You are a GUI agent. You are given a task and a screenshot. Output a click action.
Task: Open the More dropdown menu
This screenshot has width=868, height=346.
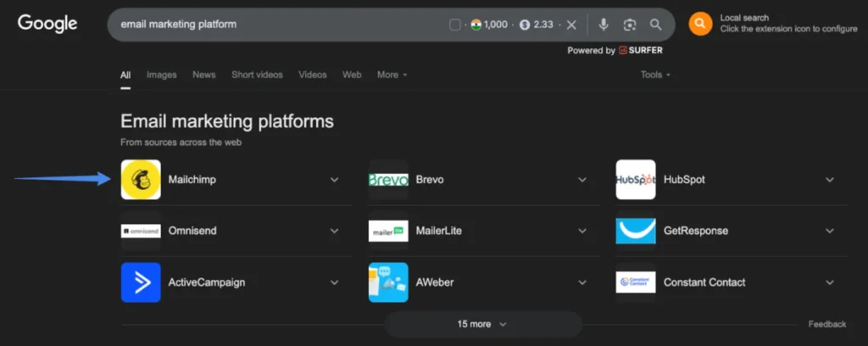pos(392,75)
